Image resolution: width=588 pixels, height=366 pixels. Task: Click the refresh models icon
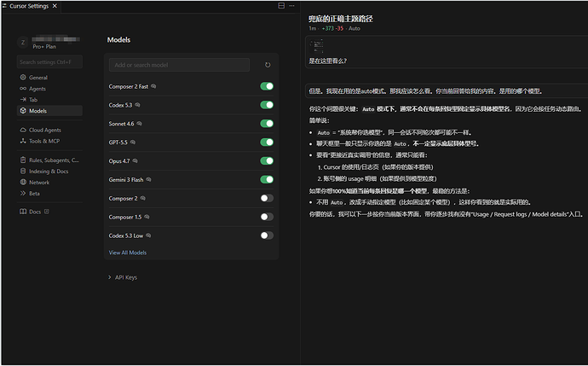[x=268, y=65]
